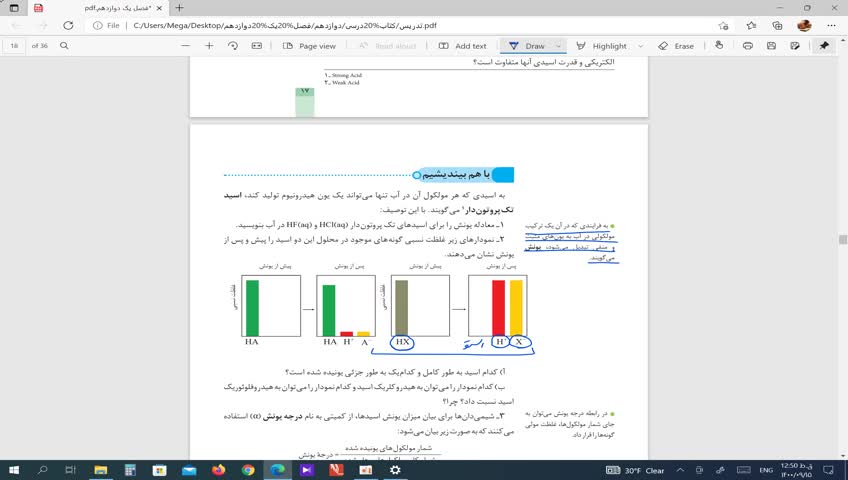Open the Windows Start menu
This screenshot has height=480, width=848.
[x=14, y=470]
